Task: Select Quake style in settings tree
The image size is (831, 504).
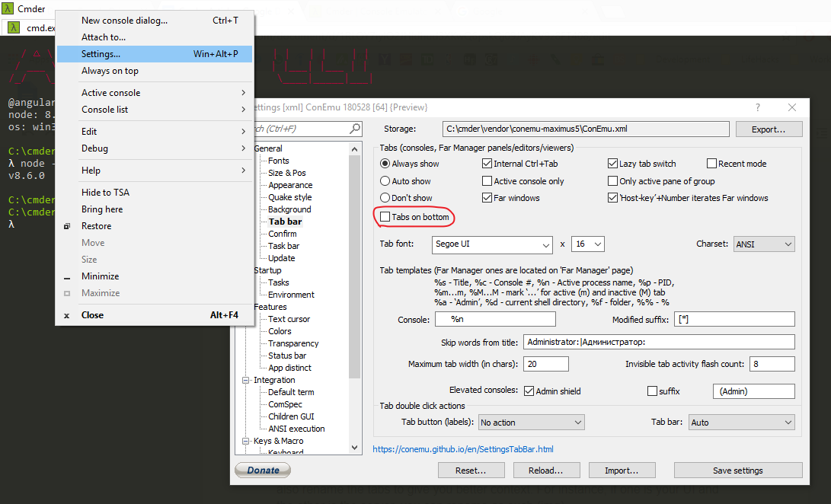Action: pyautogui.click(x=289, y=197)
